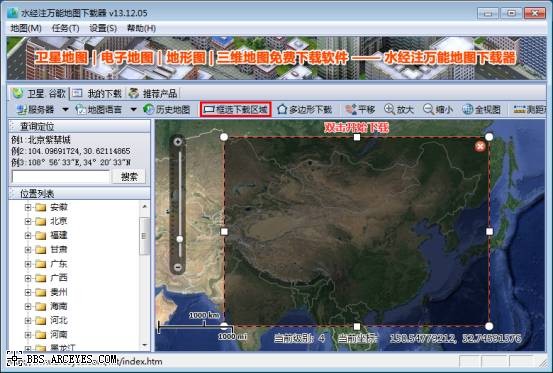553x373 pixels.
Task: Select the 多边形下载 tool
Action: 305,110
